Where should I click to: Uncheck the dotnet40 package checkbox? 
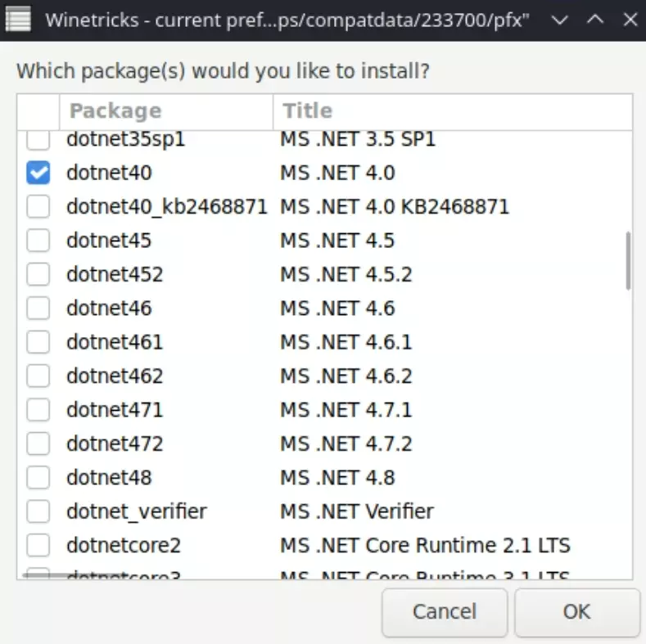[x=38, y=173]
